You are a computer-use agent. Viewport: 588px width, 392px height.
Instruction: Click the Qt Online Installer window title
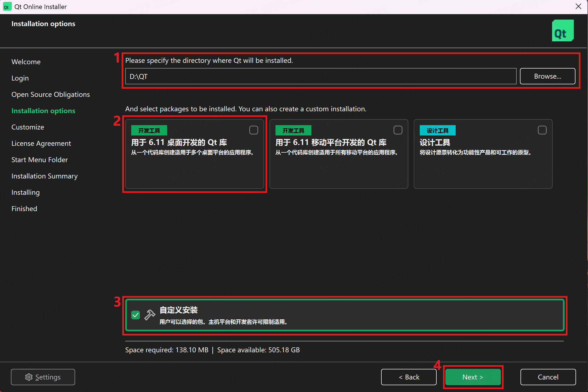pos(41,7)
